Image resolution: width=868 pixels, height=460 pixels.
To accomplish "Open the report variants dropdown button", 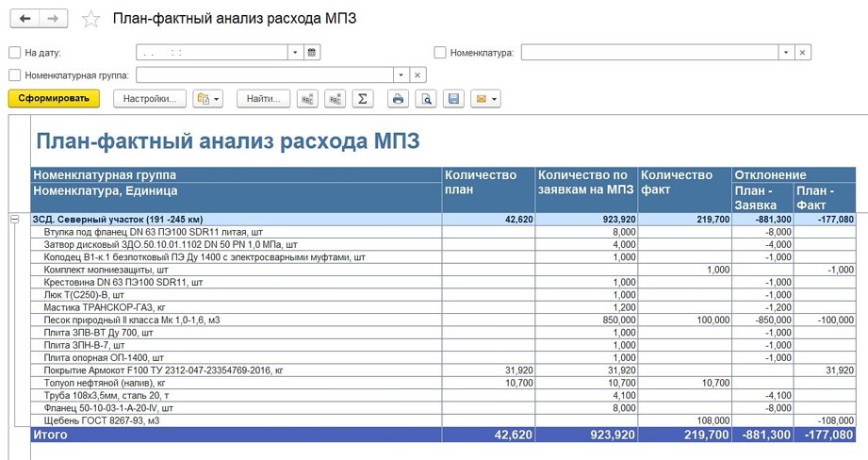I will click(x=207, y=98).
